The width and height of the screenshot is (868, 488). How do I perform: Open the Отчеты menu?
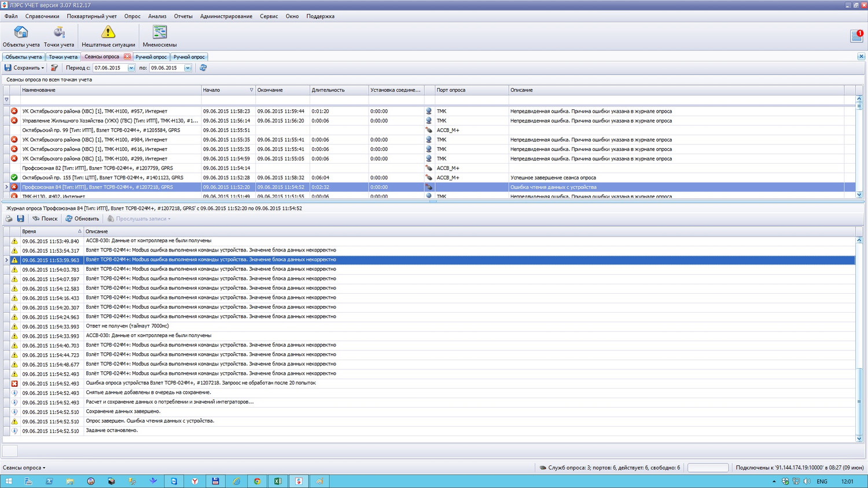(x=183, y=16)
